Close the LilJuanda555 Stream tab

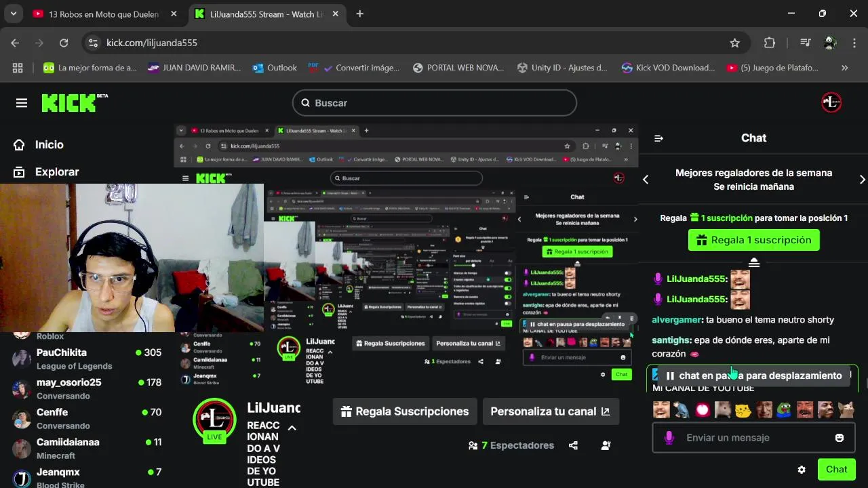[x=335, y=14]
